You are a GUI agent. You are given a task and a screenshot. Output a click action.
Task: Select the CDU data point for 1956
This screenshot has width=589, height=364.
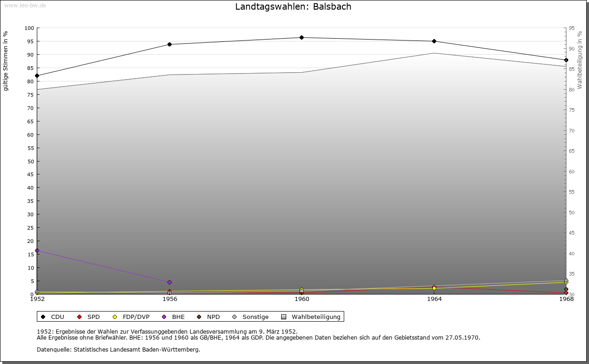click(169, 45)
